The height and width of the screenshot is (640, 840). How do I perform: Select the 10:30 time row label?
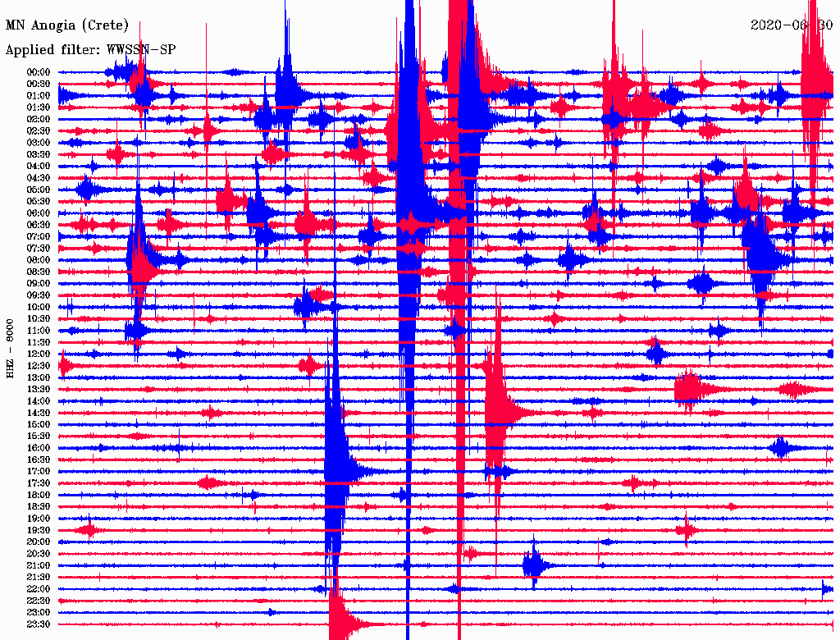(x=39, y=319)
